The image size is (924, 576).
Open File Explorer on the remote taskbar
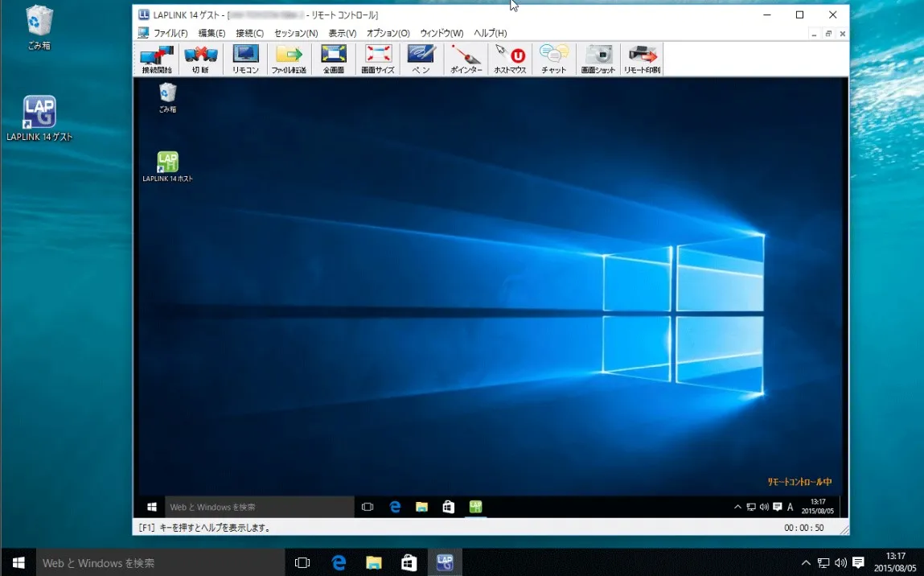point(422,507)
